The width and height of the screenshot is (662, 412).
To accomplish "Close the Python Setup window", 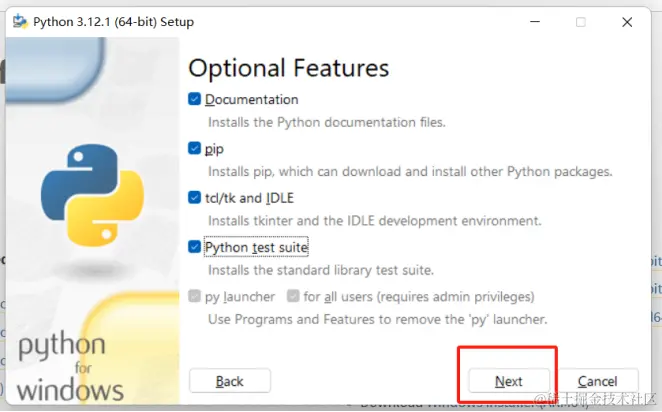I will tap(627, 22).
